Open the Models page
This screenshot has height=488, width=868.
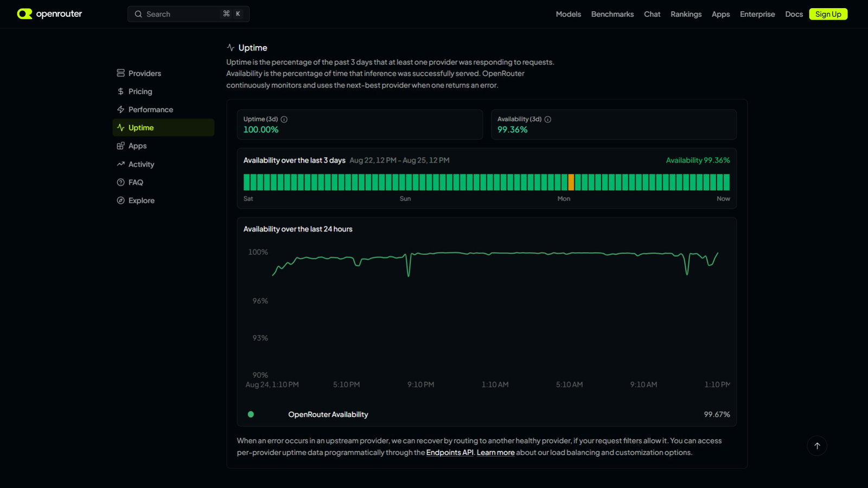coord(568,14)
